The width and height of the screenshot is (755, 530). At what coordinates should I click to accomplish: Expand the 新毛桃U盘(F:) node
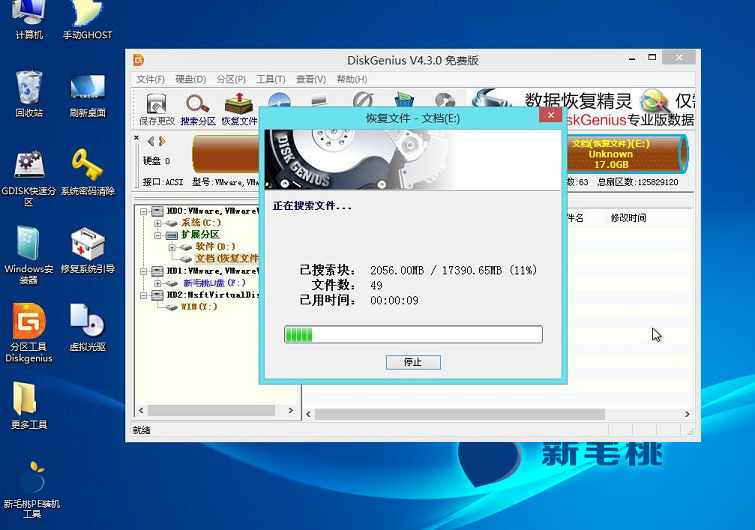[x=157, y=283]
